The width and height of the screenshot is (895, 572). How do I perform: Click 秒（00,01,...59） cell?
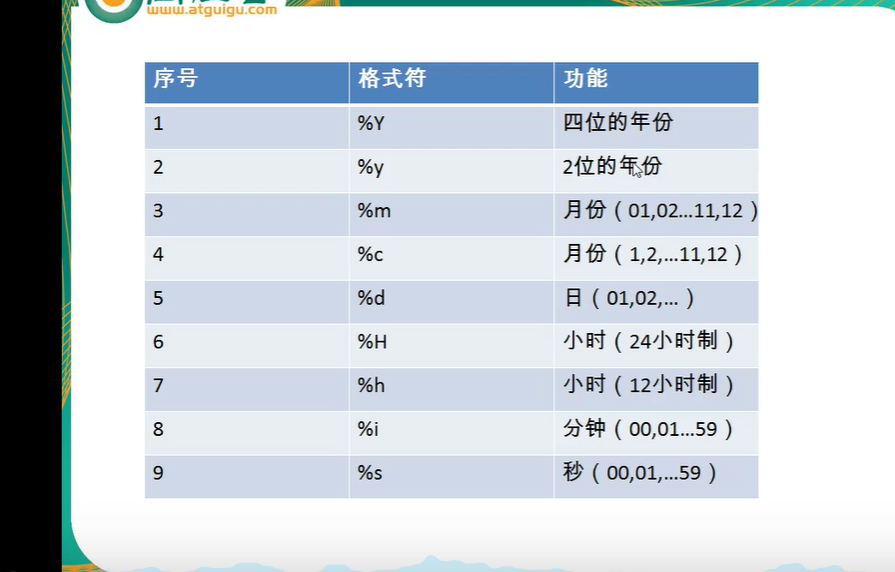click(x=656, y=477)
